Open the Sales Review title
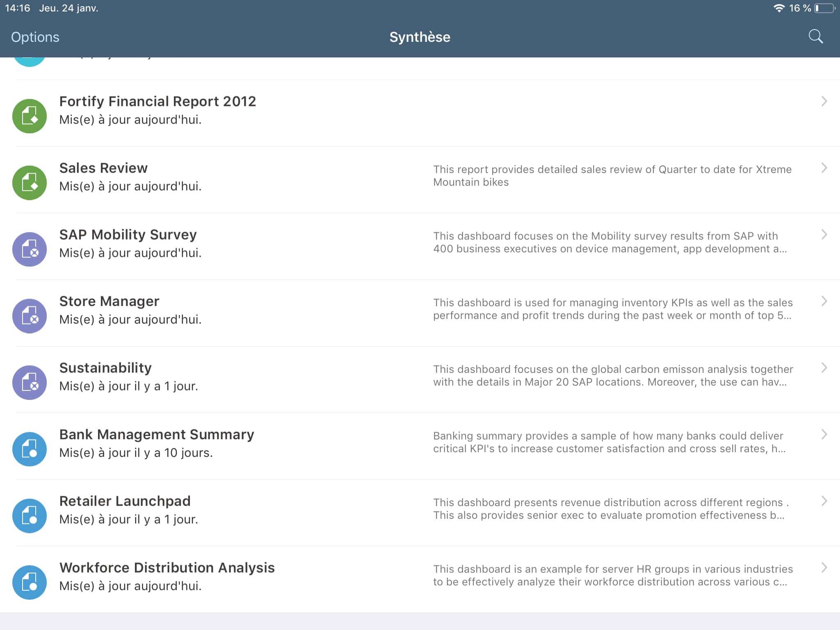This screenshot has height=630, width=840. [x=103, y=168]
